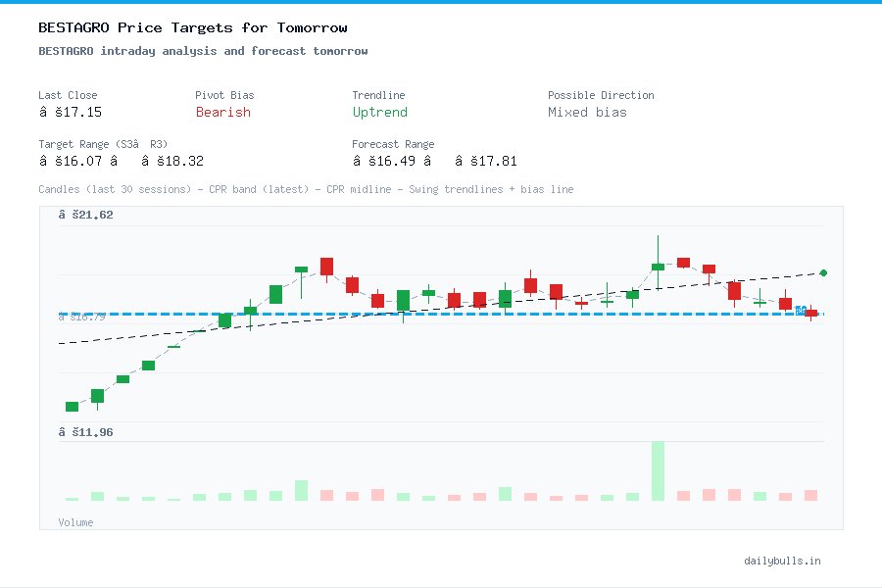Click the Last Close value 17.15
This screenshot has width=882, height=588.
[71, 112]
